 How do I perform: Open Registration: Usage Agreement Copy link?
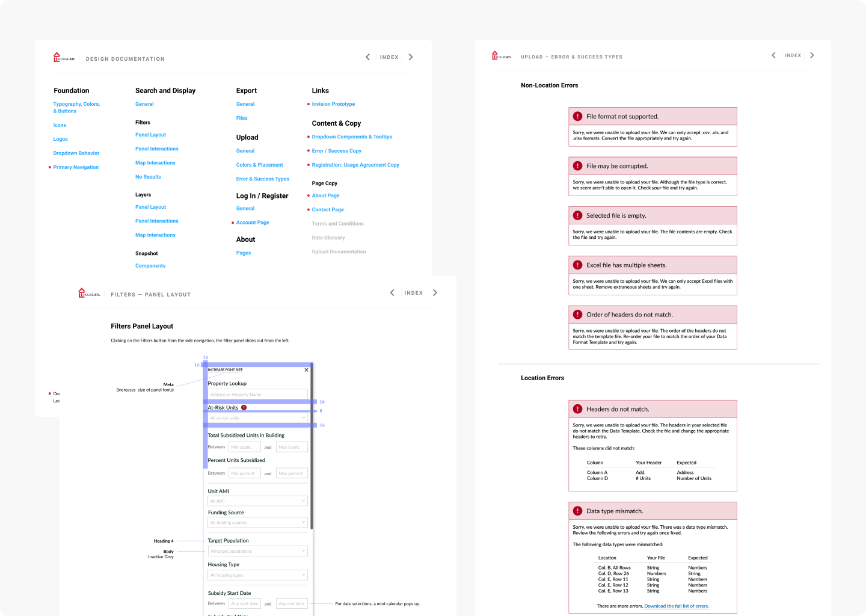tap(355, 165)
